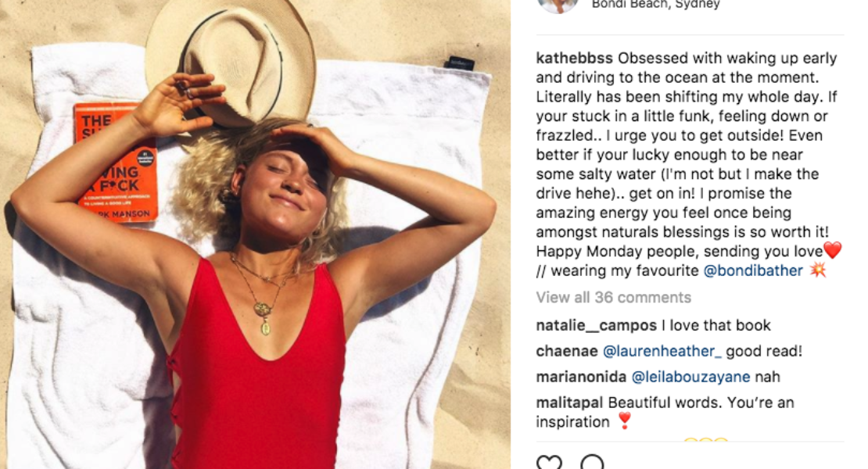Open the @laurenheather_ mention
This screenshot has height=469, width=868.
click(x=662, y=351)
